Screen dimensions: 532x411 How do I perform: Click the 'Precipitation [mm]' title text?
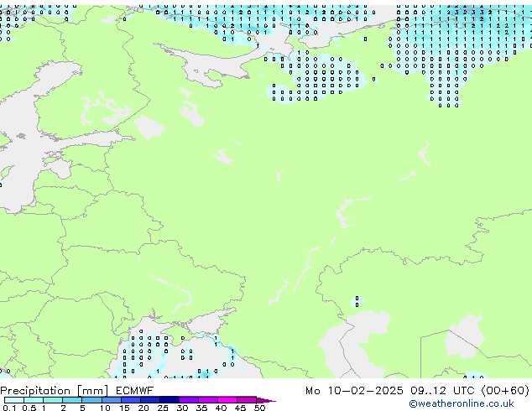55,391
